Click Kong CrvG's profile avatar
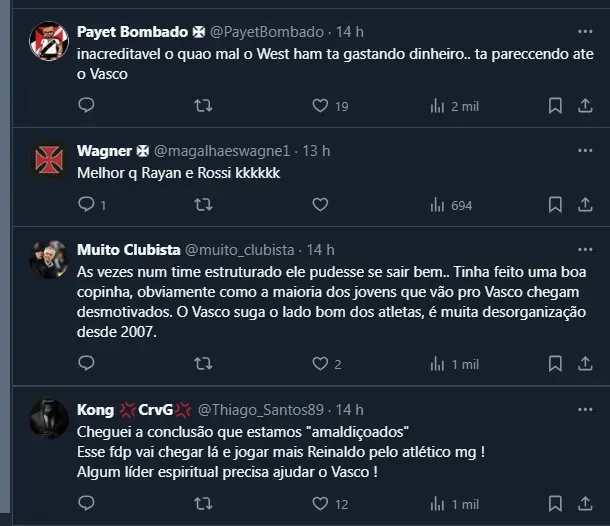Screen dimensions: 610x526 48,418
